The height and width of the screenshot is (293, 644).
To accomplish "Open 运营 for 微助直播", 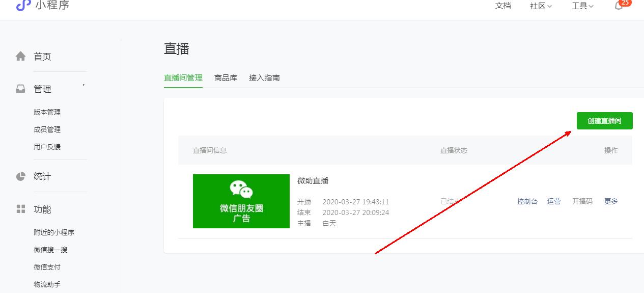I will (554, 201).
